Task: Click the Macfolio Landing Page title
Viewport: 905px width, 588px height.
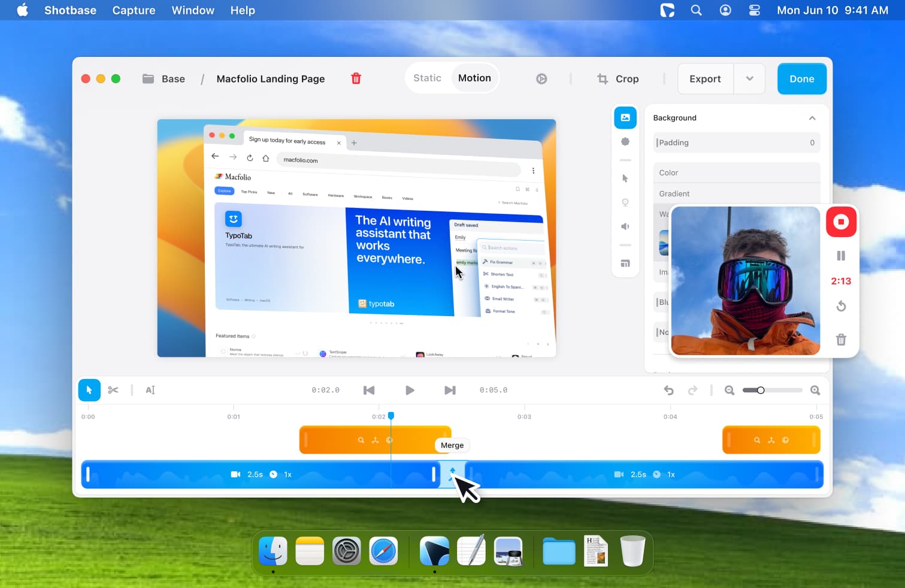Action: 271,79
